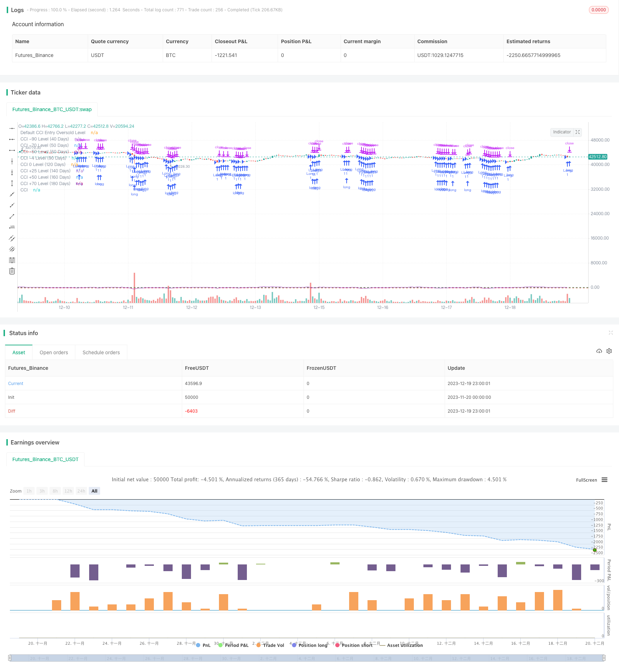Set chart zoom to All
Screen dimensions: 619x672
click(94, 491)
